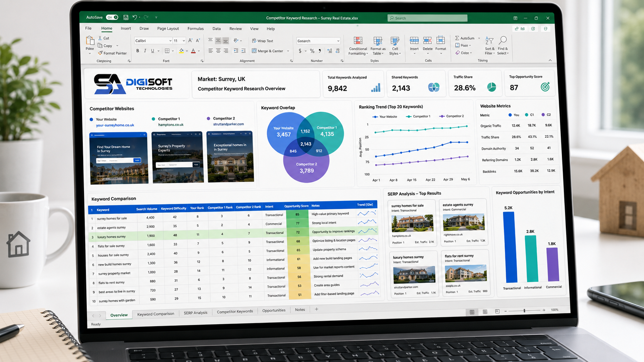This screenshot has height=362, width=644.
Task: Toggle Wrap Text
Action: click(x=262, y=41)
